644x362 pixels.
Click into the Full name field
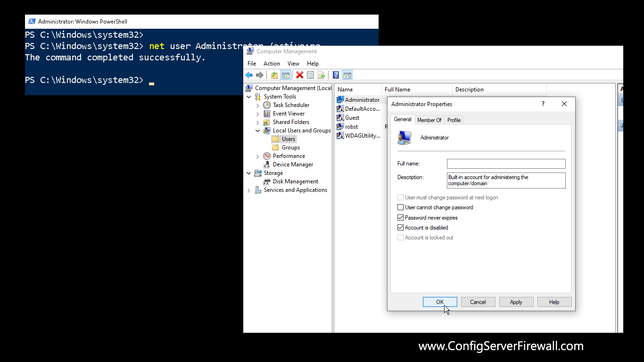506,164
